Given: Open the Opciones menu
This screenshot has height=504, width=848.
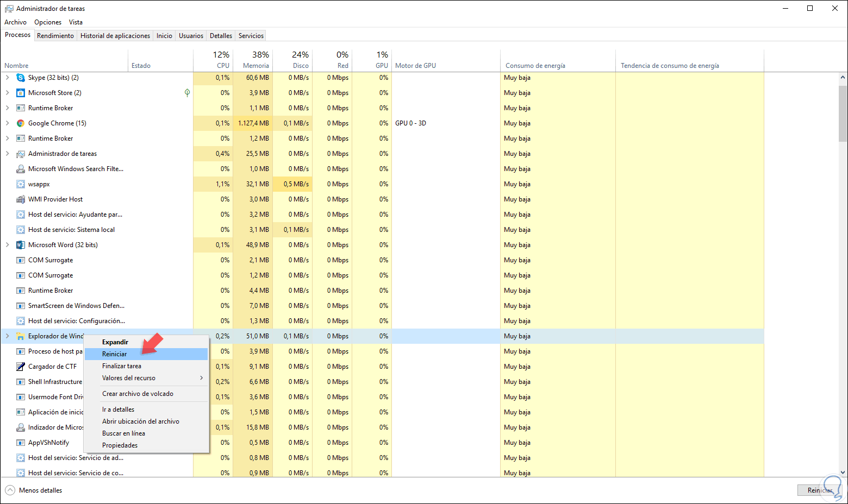Looking at the screenshot, I should tap(48, 22).
